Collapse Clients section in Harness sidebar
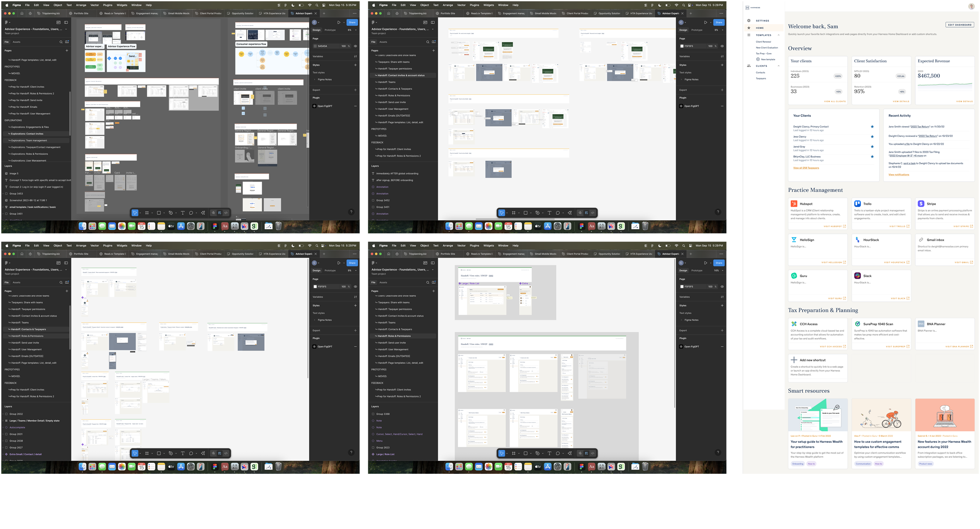 click(x=778, y=66)
